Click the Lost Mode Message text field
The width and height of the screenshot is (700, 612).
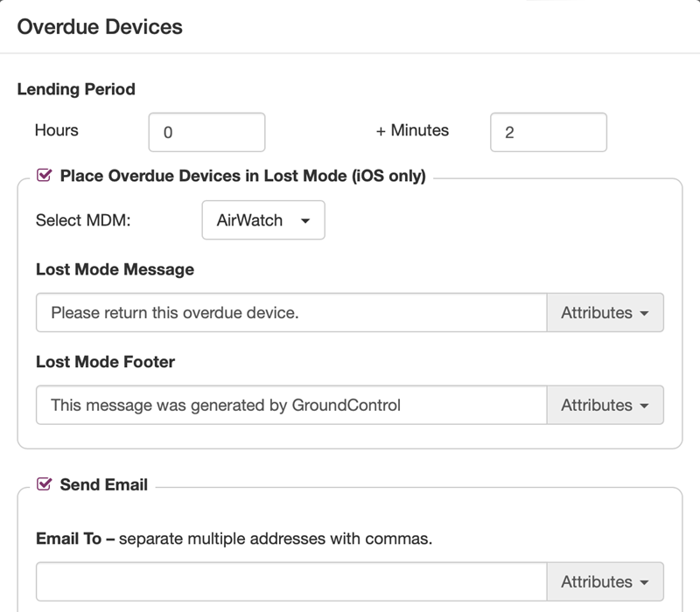pos(291,313)
